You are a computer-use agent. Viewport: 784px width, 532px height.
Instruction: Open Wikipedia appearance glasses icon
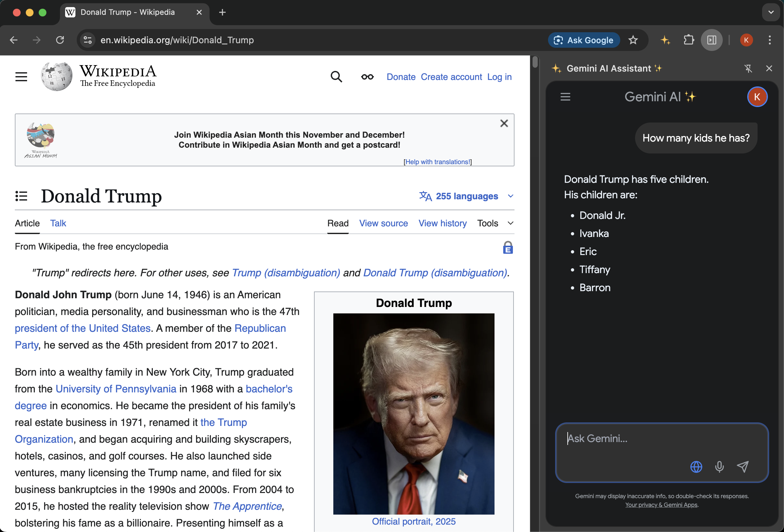coord(367,77)
